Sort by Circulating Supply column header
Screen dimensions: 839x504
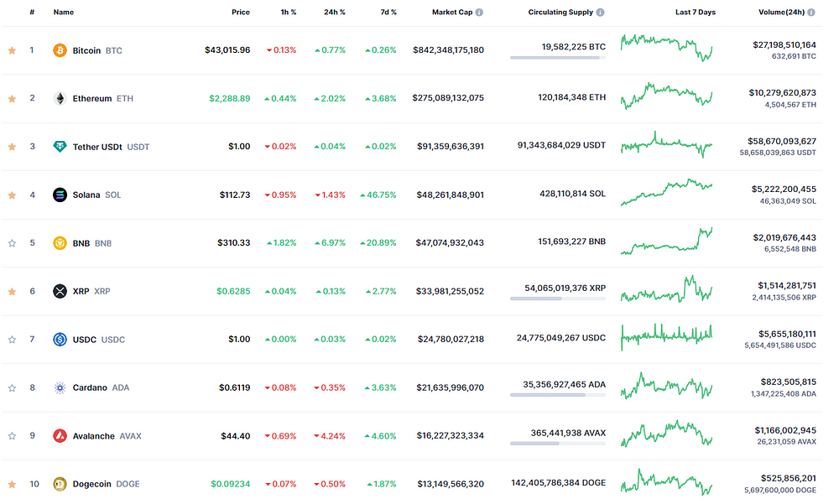560,12
